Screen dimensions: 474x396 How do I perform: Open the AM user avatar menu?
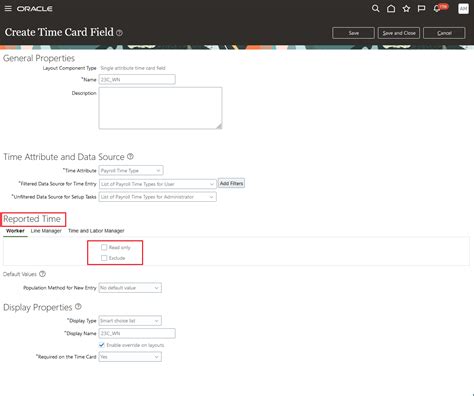click(463, 9)
